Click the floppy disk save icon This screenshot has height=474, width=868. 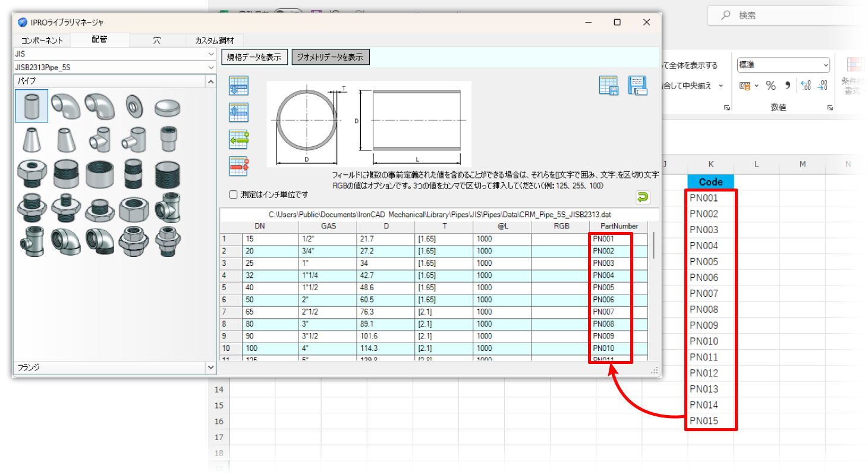pyautogui.click(x=637, y=86)
